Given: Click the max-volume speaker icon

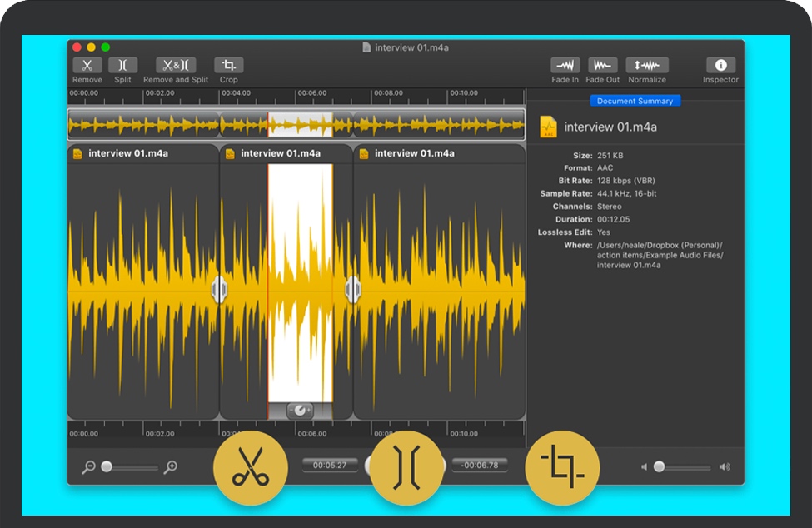Looking at the screenshot, I should [x=725, y=467].
